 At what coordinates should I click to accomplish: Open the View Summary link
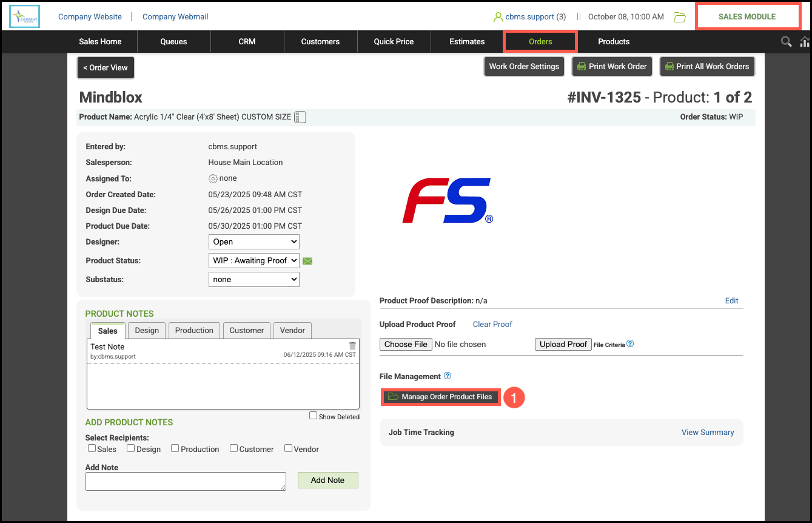point(708,432)
